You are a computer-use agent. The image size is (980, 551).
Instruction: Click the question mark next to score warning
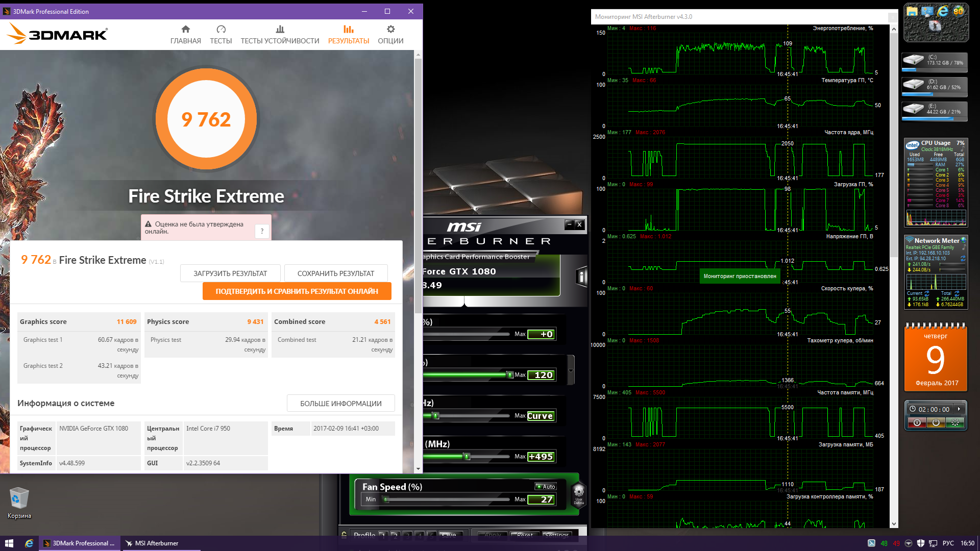click(x=262, y=231)
